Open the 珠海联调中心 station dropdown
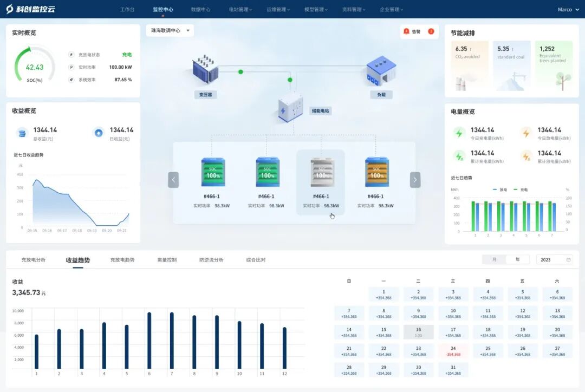 coord(170,31)
